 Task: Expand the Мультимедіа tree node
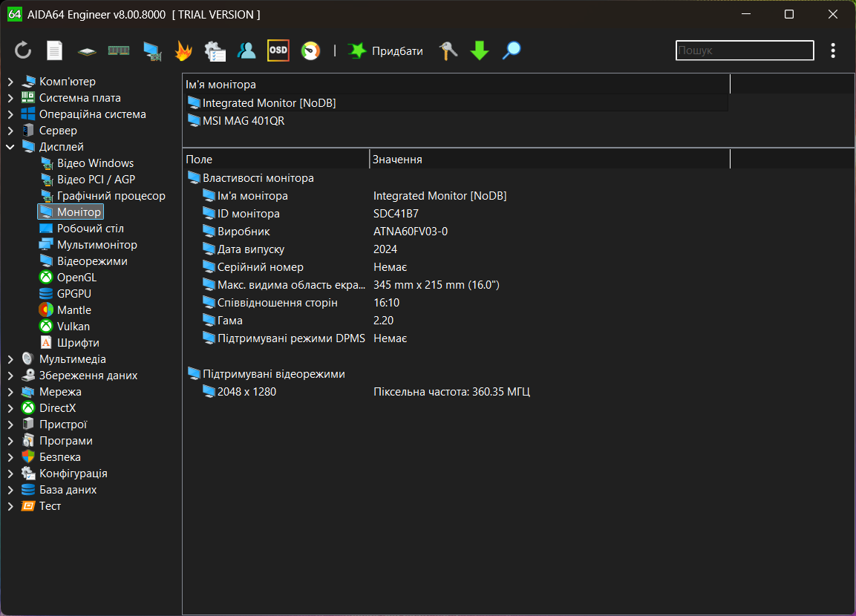(10, 359)
